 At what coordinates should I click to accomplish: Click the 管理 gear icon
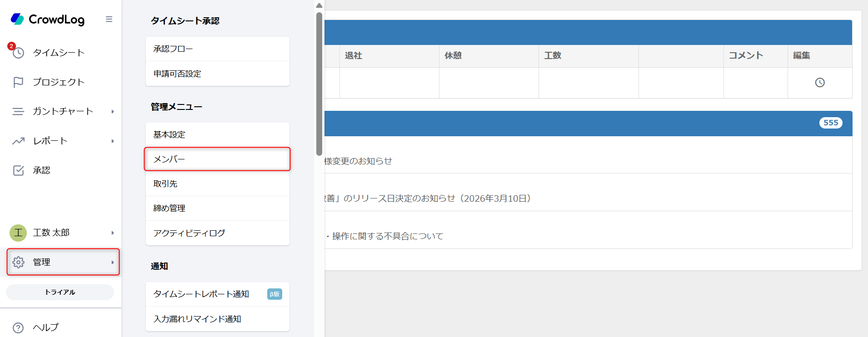click(x=18, y=262)
